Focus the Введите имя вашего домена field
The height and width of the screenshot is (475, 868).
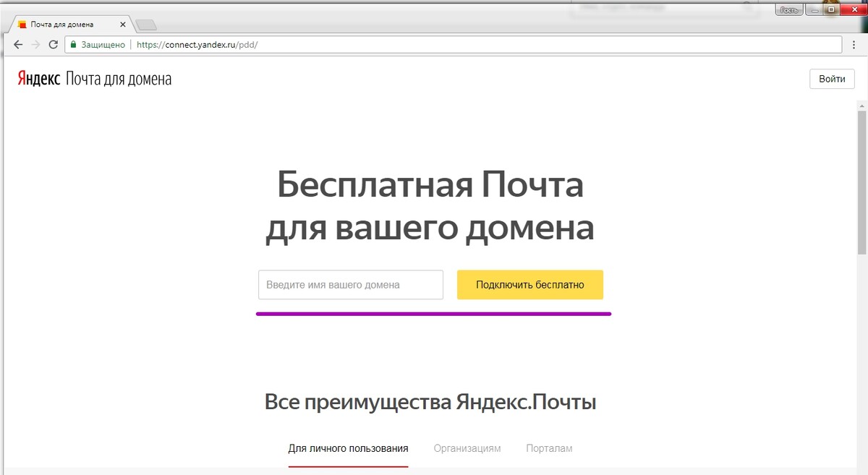pos(351,285)
